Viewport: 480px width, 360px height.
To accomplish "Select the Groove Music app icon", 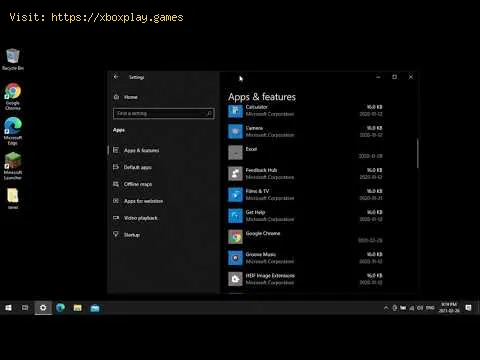I will (x=235, y=258).
